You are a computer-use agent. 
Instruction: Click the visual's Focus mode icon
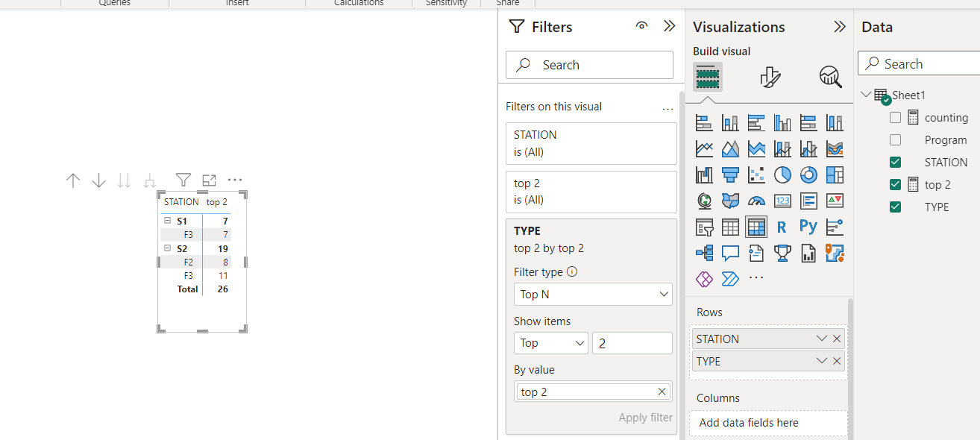(x=210, y=180)
